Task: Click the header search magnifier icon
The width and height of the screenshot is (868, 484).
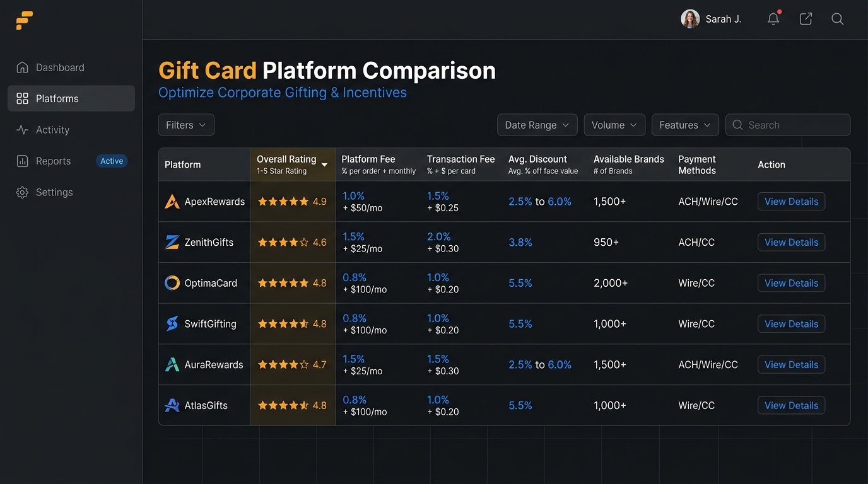Action: [838, 19]
